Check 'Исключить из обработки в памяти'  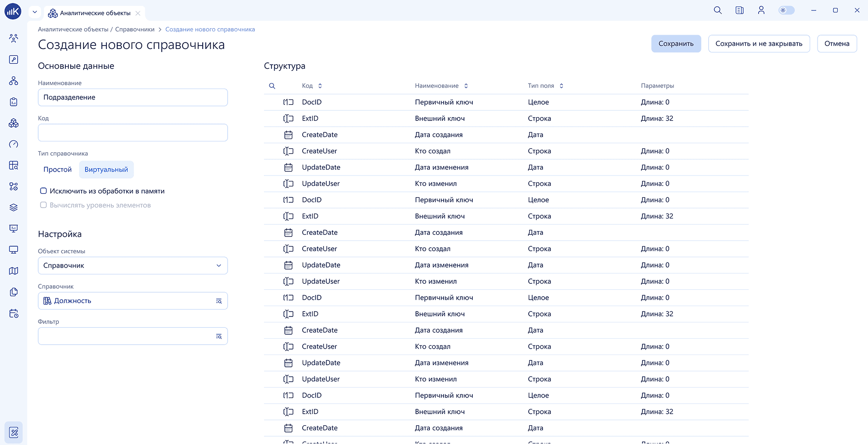[44, 191]
